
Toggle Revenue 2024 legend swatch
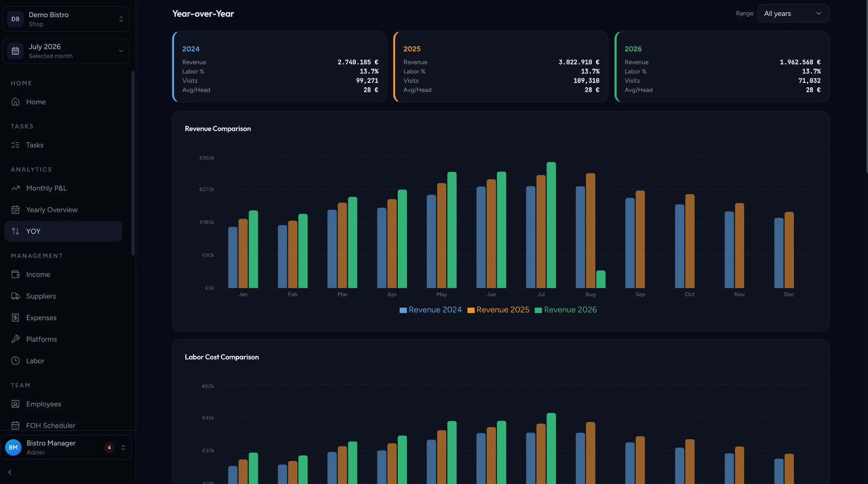coord(403,310)
